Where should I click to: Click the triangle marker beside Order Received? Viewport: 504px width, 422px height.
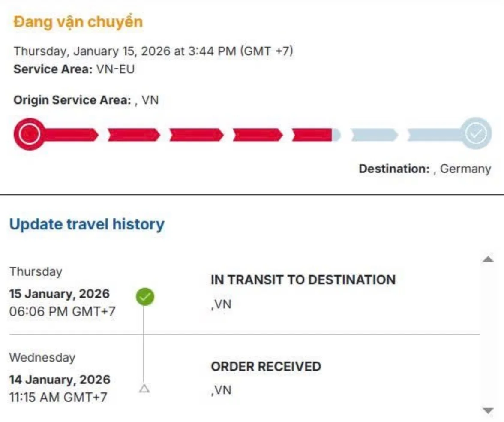(144, 389)
